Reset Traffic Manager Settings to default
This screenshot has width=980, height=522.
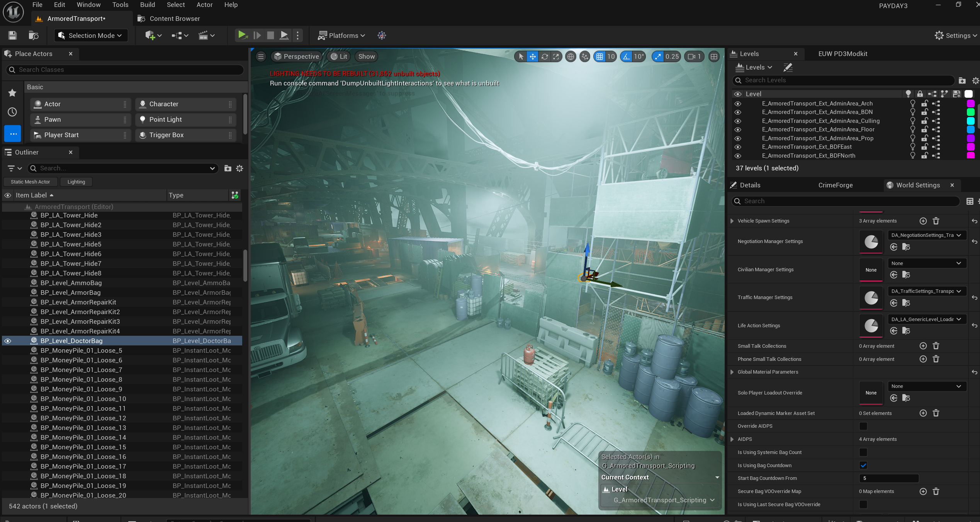click(974, 298)
